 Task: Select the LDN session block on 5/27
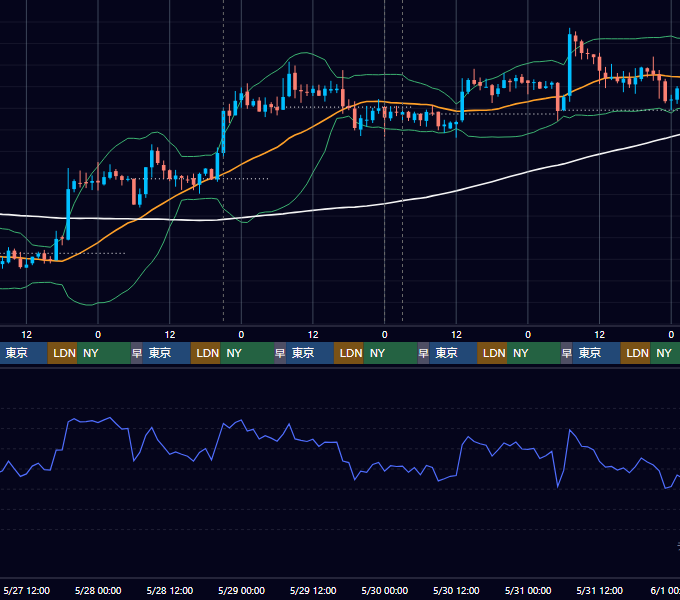(x=62, y=353)
